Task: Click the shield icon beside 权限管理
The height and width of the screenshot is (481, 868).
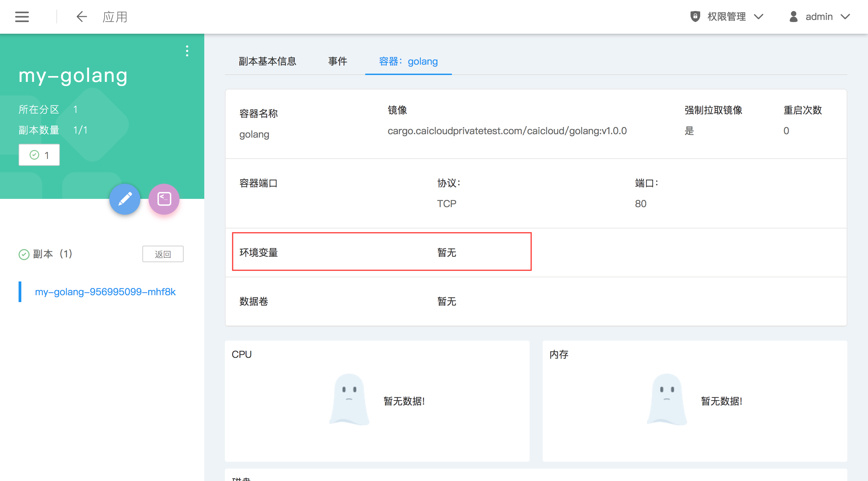Action: pos(695,17)
